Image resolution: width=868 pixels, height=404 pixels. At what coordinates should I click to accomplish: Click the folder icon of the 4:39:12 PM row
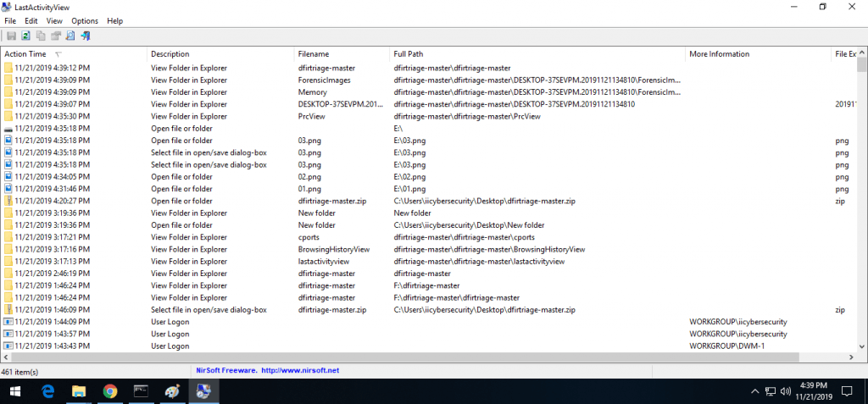pyautogui.click(x=8, y=68)
